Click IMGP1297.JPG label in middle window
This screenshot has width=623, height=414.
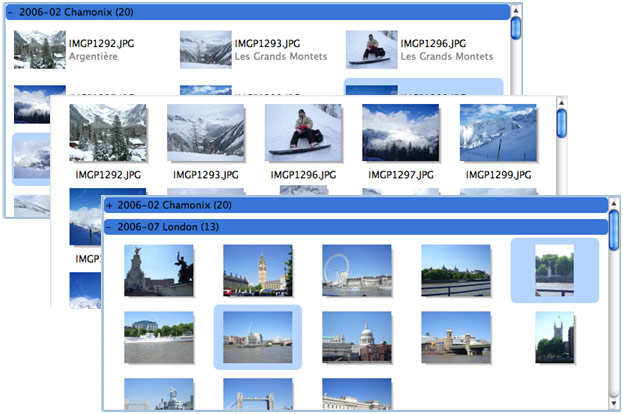pos(401,175)
